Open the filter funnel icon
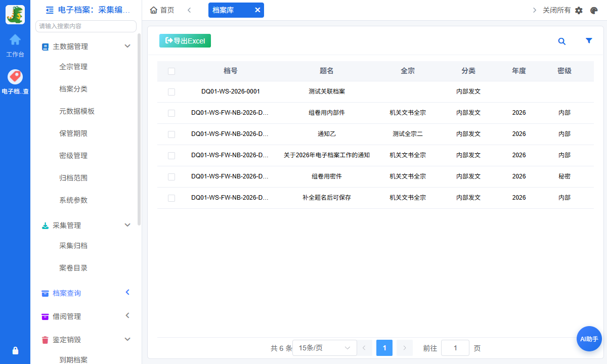This screenshot has height=364, width=607. (589, 41)
